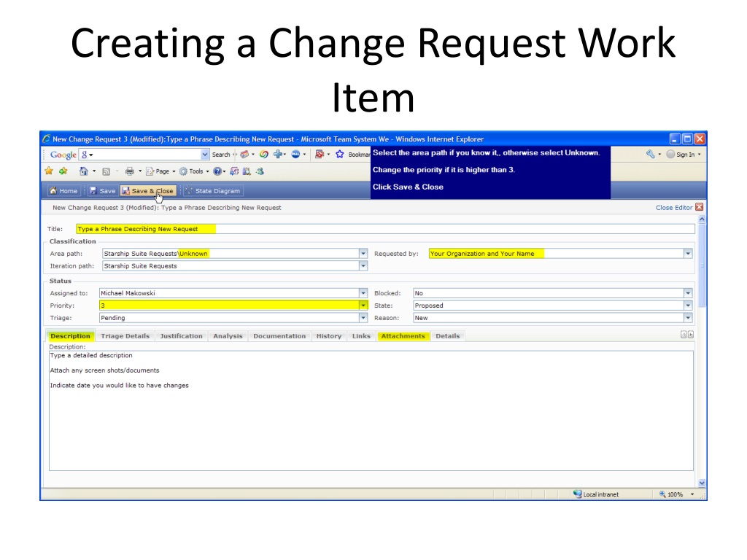The width and height of the screenshot is (747, 560).
Task: Click the RSS feeds icon
Action: 107,171
